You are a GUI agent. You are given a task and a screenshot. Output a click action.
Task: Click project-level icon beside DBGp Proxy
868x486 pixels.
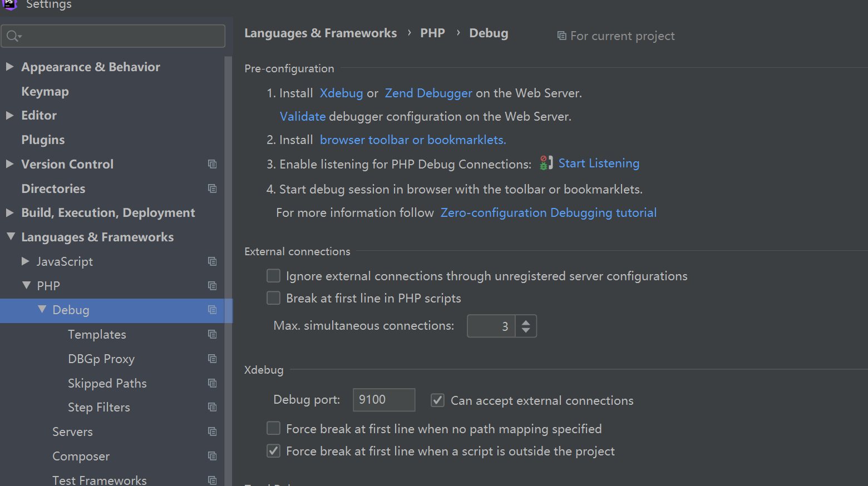pyautogui.click(x=212, y=359)
